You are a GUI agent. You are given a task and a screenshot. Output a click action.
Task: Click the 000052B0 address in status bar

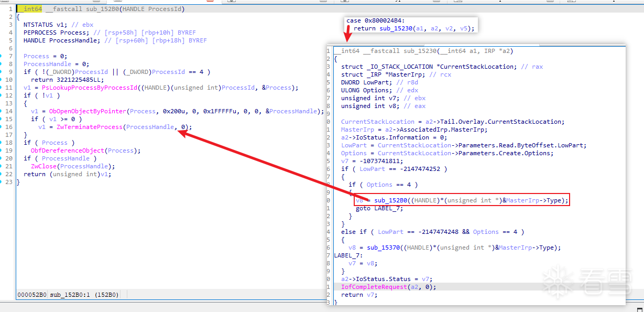click(31, 295)
